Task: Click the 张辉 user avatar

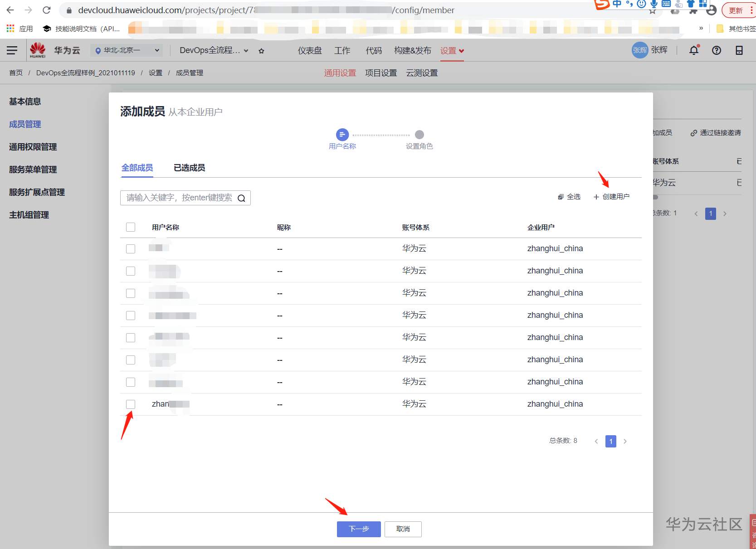Action: point(640,50)
